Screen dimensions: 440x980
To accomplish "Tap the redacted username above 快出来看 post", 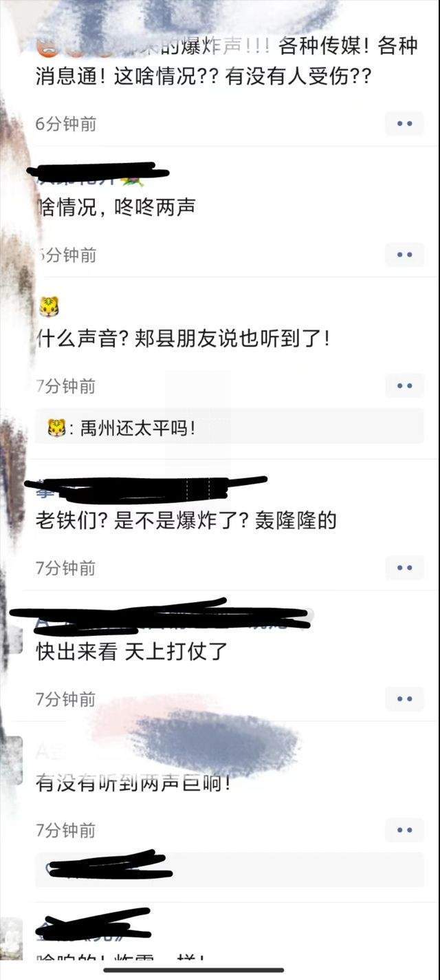I will (x=165, y=617).
